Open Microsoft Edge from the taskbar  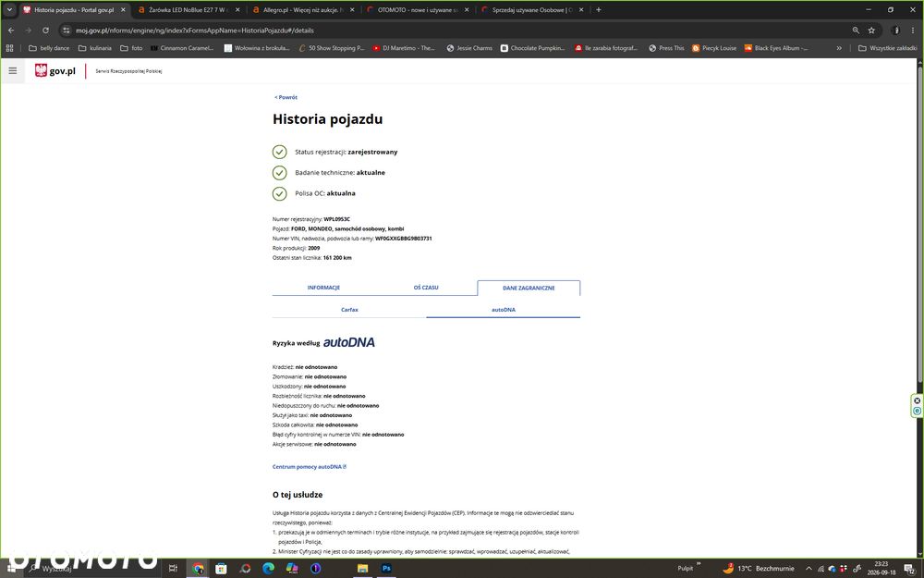[268, 569]
